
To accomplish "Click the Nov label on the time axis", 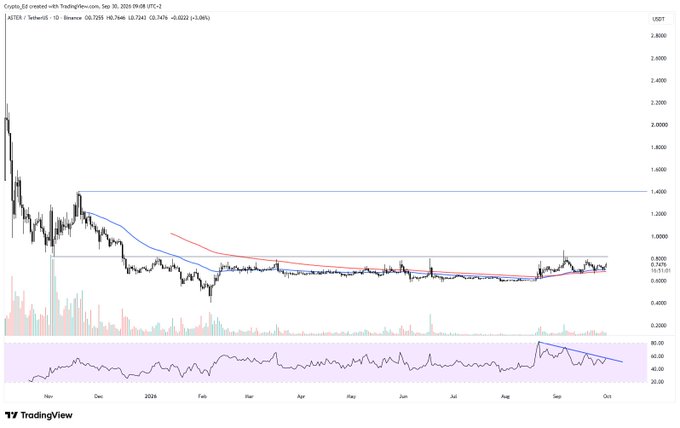I will tap(48, 396).
